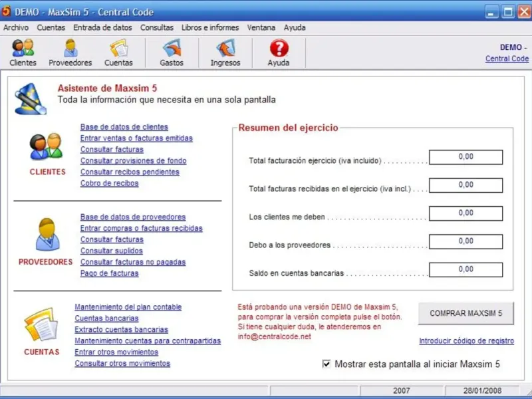Screen dimensions: 532x399
Task: Click the large CUENTAS folder icon
Action: [x=41, y=325]
